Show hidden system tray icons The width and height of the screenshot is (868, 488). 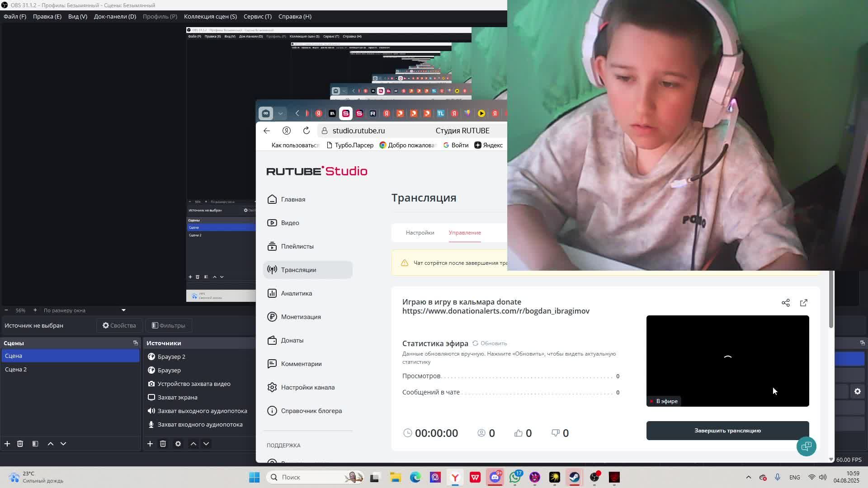(748, 477)
